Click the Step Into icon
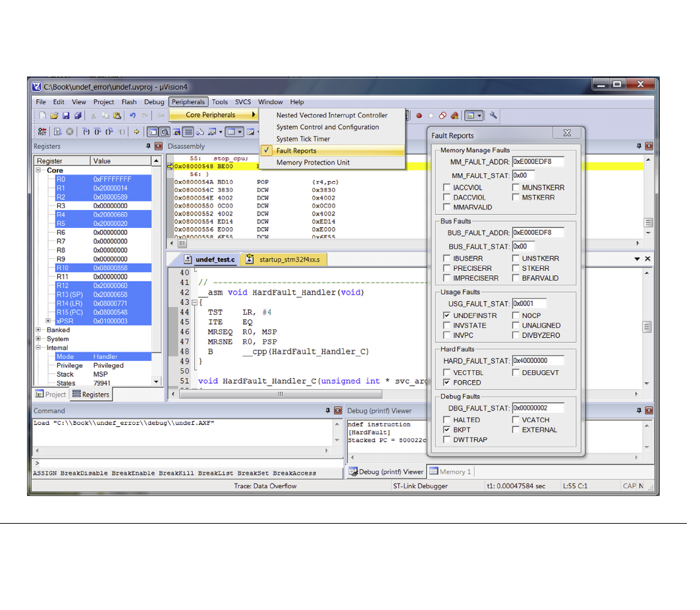This screenshot has width=700, height=610. [x=86, y=132]
